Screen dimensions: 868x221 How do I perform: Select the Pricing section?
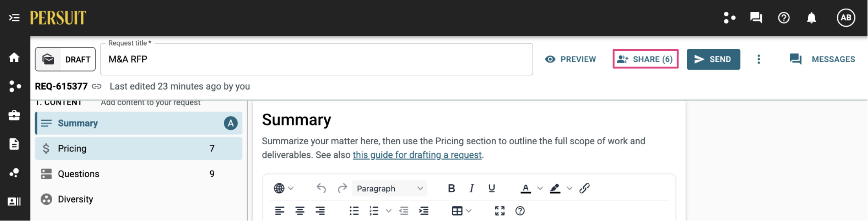point(138,148)
